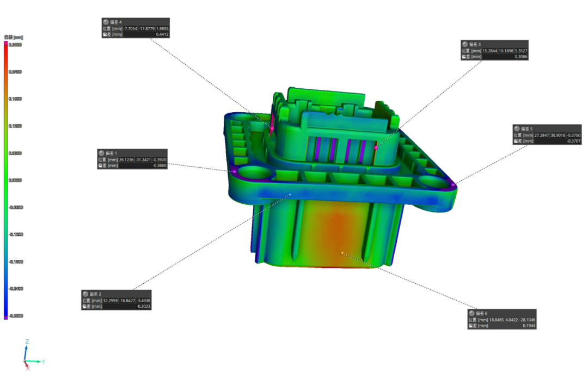
Task: Click the deviation value -0.3707
Action: pos(573,141)
